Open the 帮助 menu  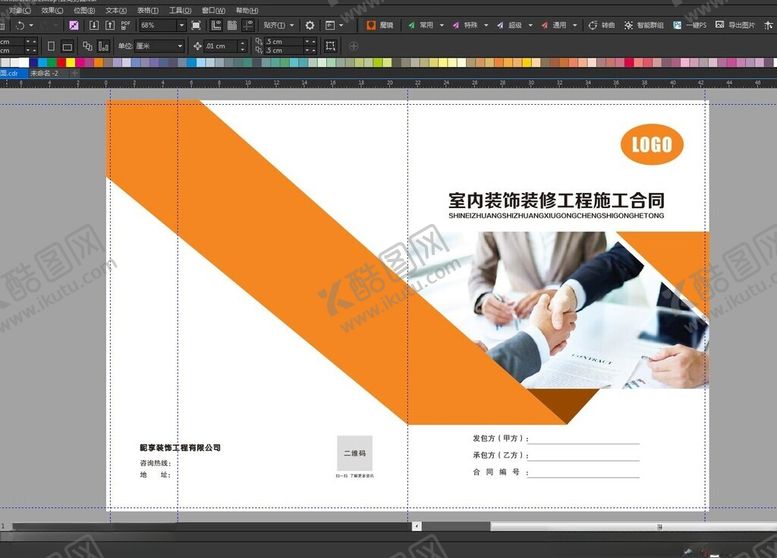tap(247, 10)
